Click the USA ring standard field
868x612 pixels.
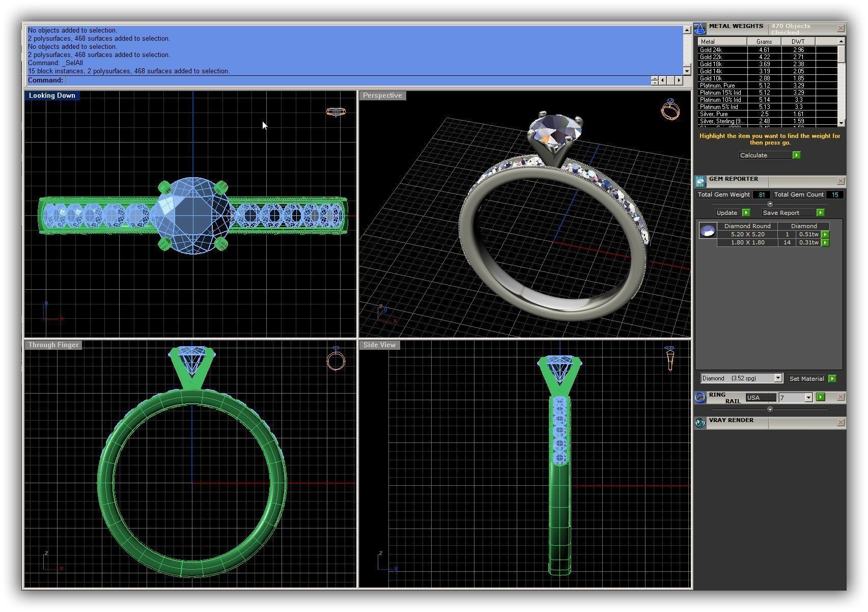click(x=761, y=398)
